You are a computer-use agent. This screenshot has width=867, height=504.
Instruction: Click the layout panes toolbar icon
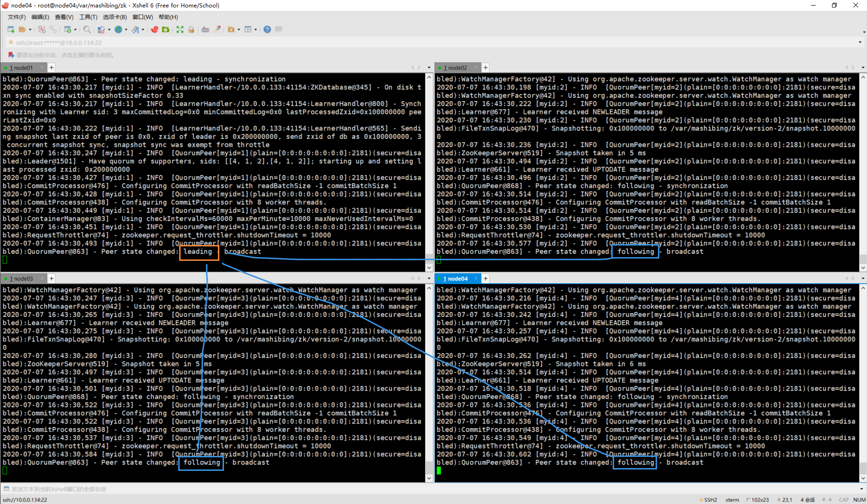click(248, 29)
